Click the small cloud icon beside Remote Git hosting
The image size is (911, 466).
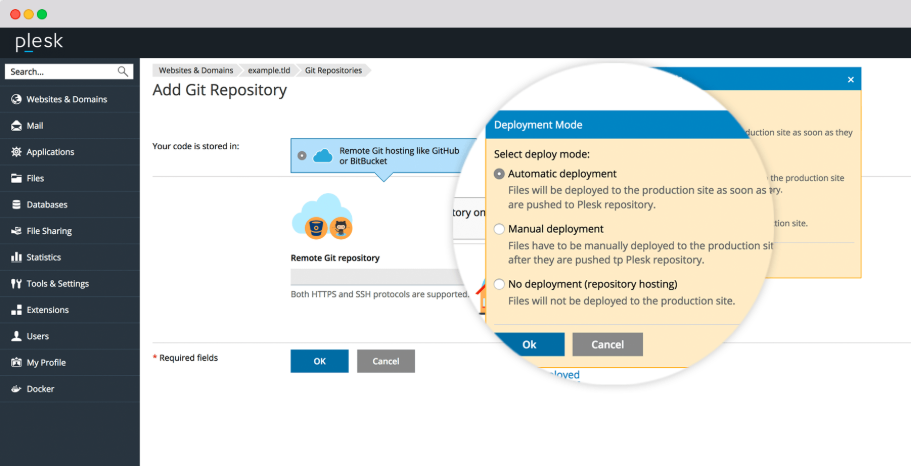point(322,156)
